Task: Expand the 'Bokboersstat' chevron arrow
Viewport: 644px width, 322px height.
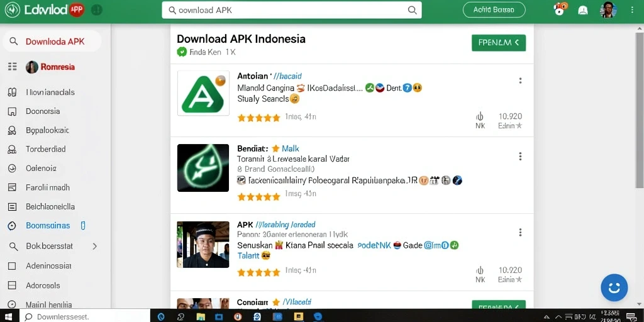Action: click(95, 247)
